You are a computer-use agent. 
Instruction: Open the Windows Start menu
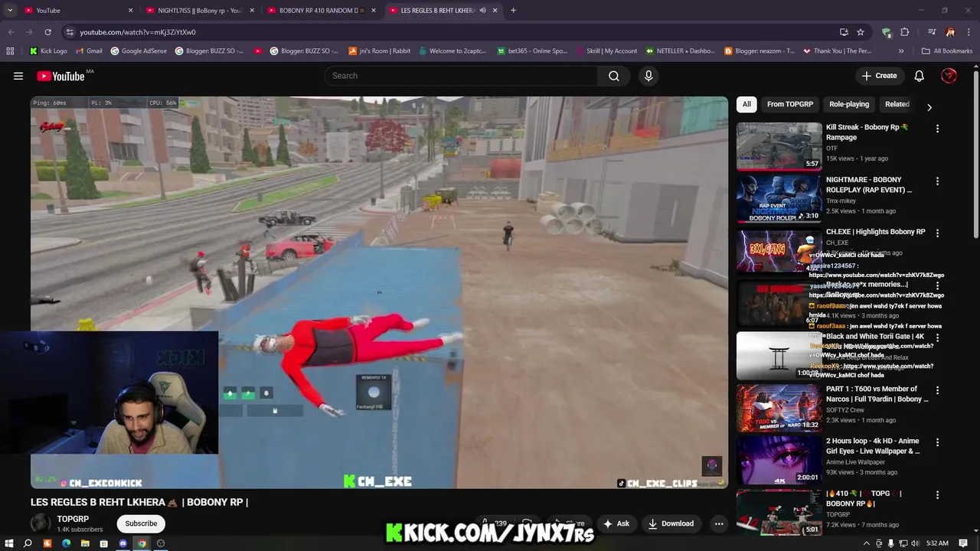pos(9,543)
